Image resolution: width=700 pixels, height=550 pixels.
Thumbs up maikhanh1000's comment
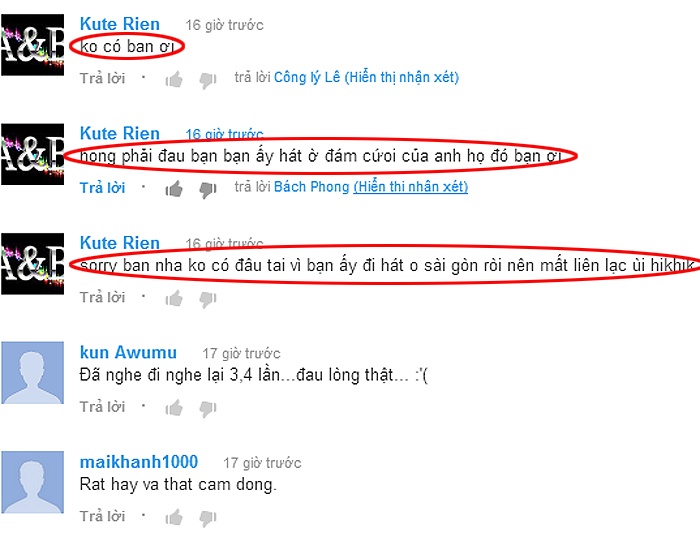coord(174,517)
